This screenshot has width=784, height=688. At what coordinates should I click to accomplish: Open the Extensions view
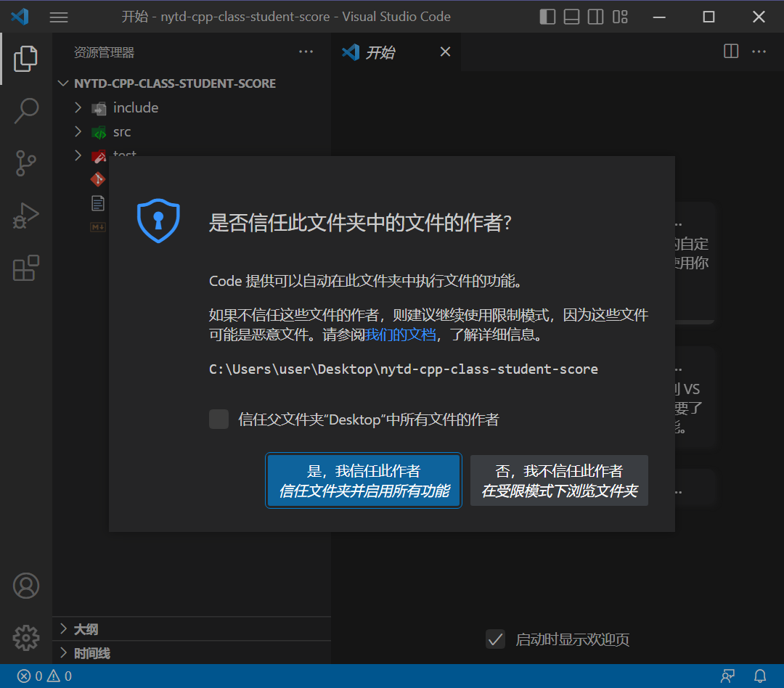[x=26, y=268]
